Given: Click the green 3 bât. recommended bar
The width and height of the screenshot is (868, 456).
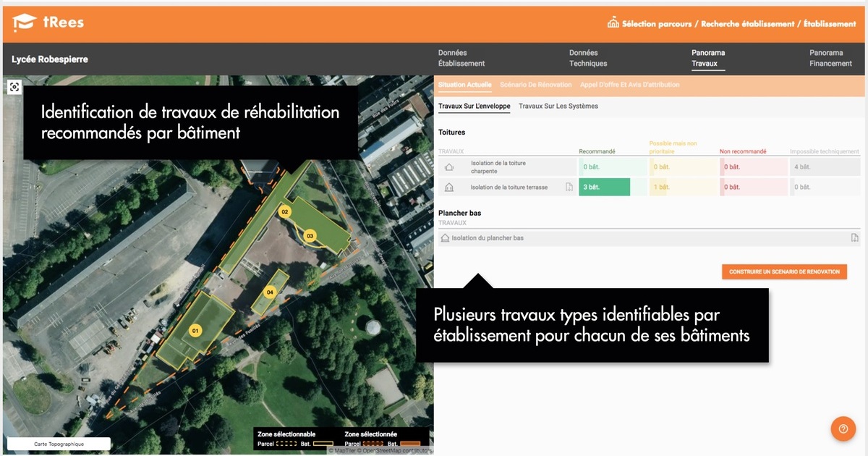Looking at the screenshot, I should [604, 187].
